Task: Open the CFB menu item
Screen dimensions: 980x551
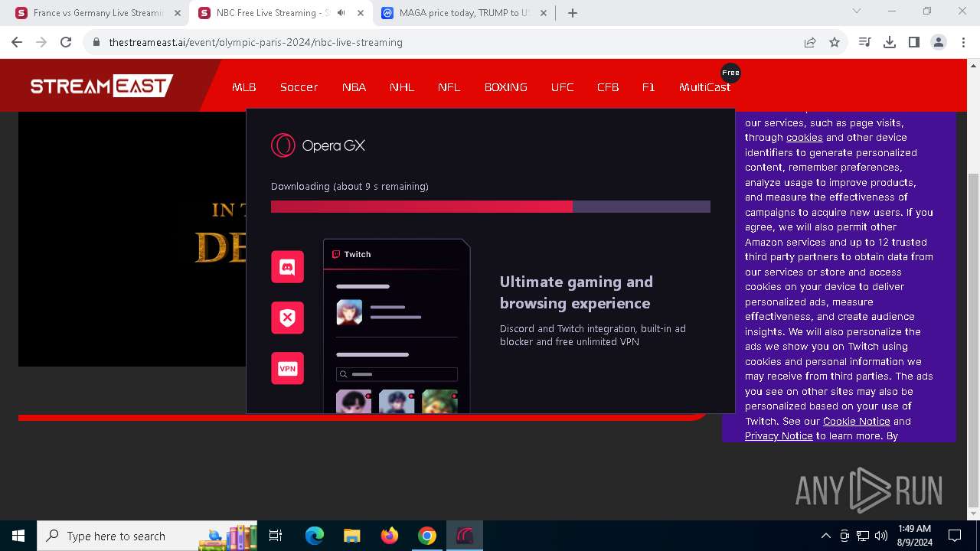Action: (608, 87)
